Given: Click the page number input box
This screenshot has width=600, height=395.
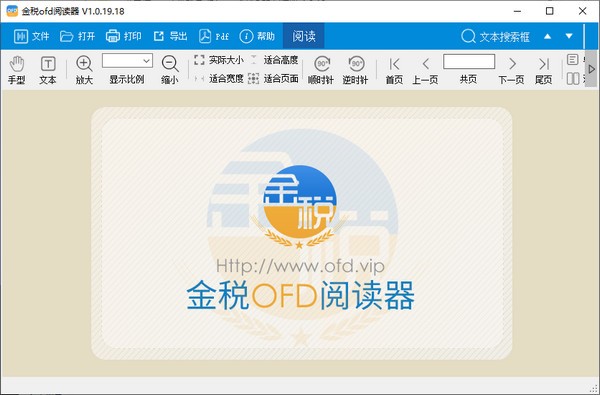Looking at the screenshot, I should 469,61.
